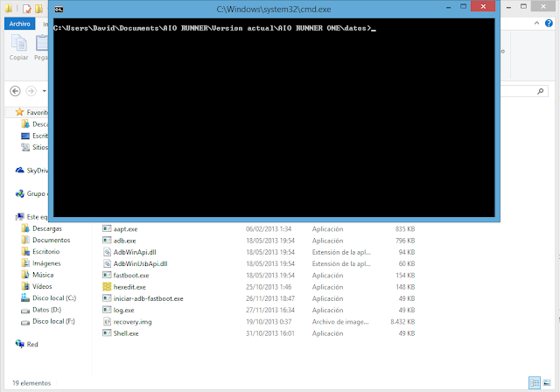Select Este equipo in navigation pane
This screenshot has width=560, height=392.
31,217
